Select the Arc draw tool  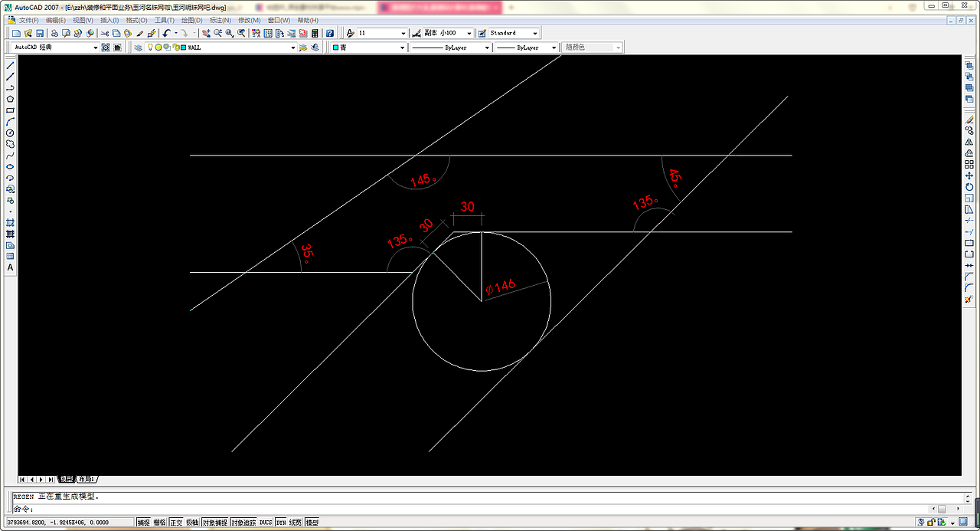pyautogui.click(x=10, y=121)
